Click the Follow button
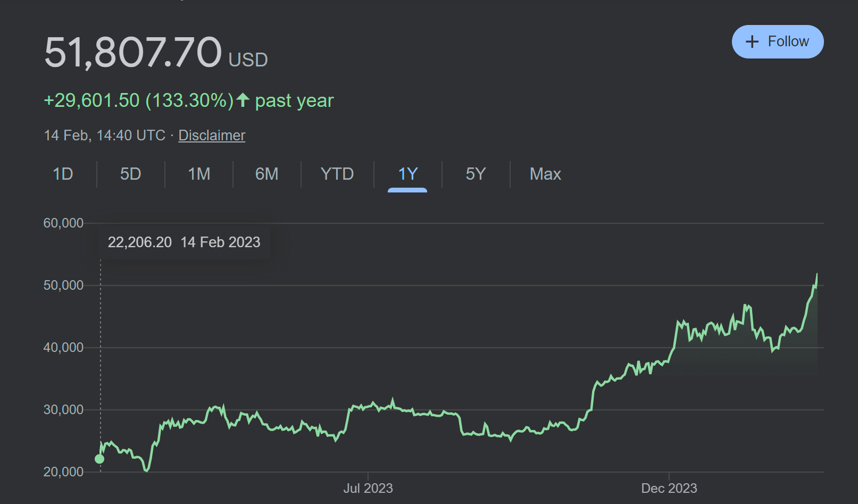Screen dimensions: 858x504 pyautogui.click(x=778, y=41)
